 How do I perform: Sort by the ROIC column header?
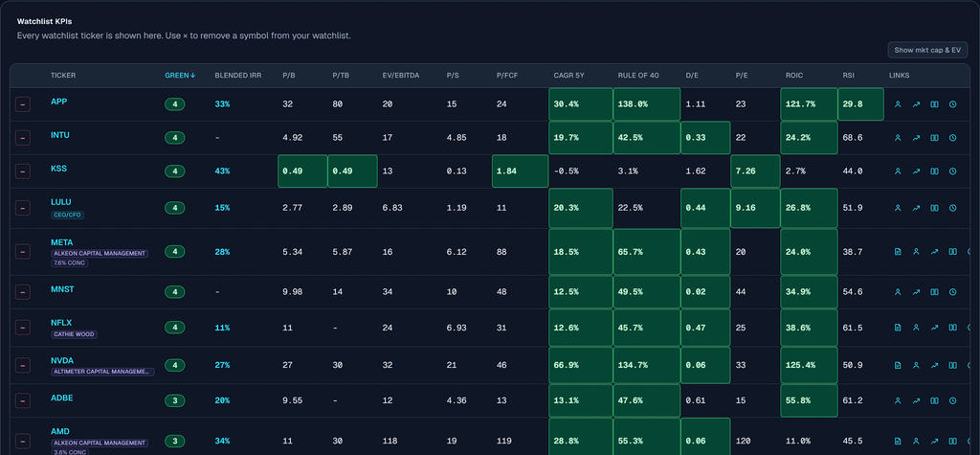tap(794, 76)
